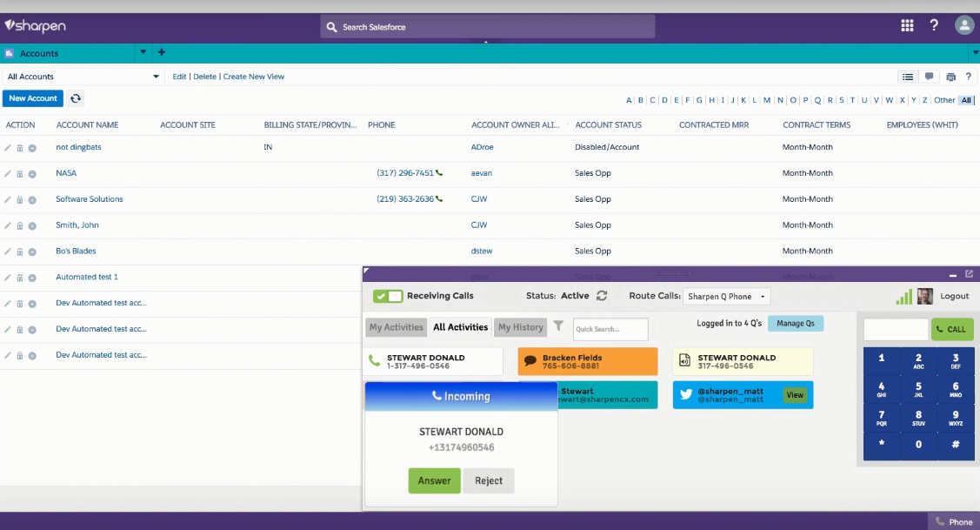Click the Sharpen logo
The height and width of the screenshot is (530, 980).
coord(35,25)
